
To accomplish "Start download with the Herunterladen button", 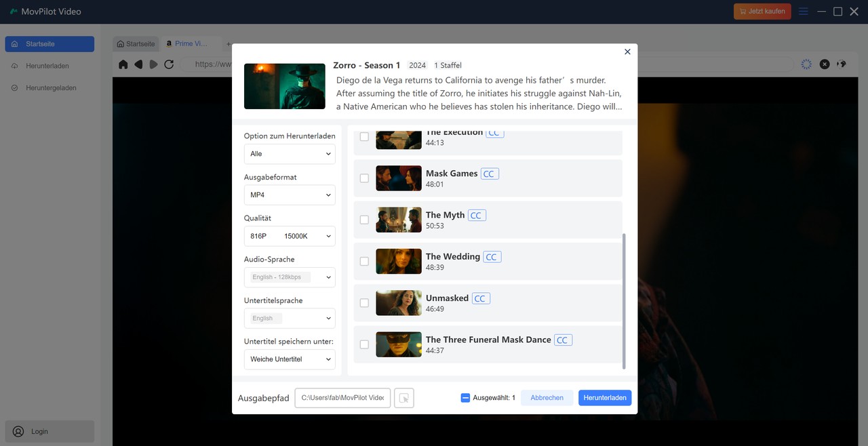I will (x=604, y=398).
